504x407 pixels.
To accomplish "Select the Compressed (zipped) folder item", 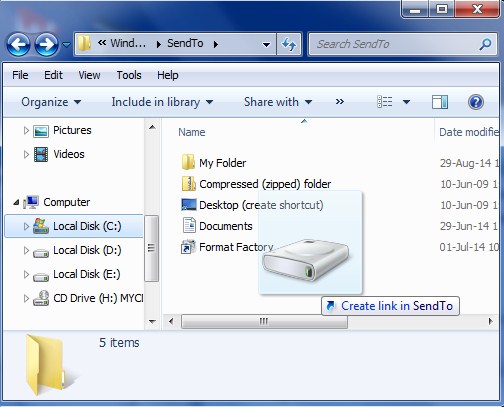I will [256, 184].
